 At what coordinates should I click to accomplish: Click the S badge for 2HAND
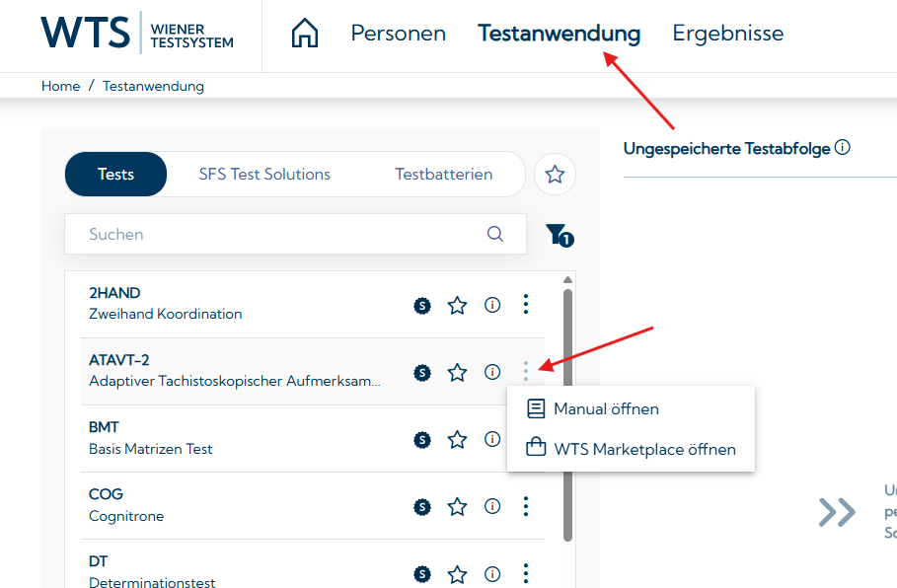click(x=422, y=306)
